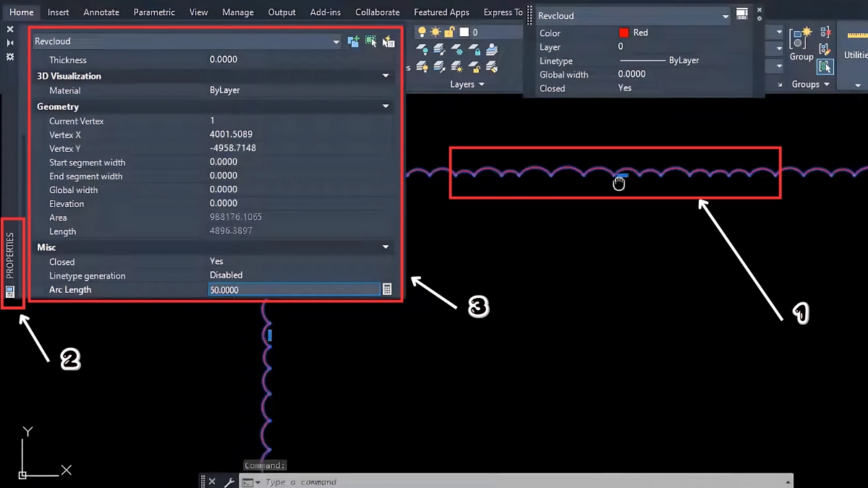868x488 pixels.
Task: Open the Revcloud dropdown in Quick Properties
Action: pyautogui.click(x=726, y=15)
